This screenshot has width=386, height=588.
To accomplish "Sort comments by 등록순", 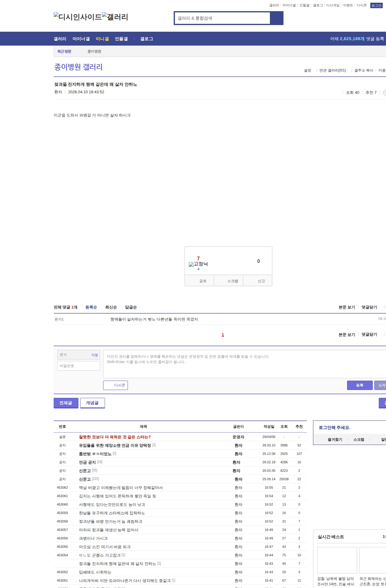I will click(91, 307).
